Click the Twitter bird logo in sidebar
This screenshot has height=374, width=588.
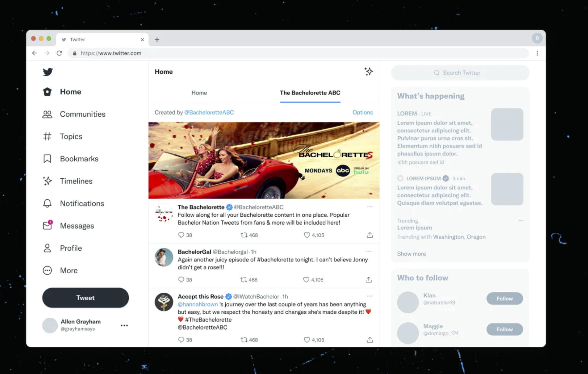click(x=48, y=72)
